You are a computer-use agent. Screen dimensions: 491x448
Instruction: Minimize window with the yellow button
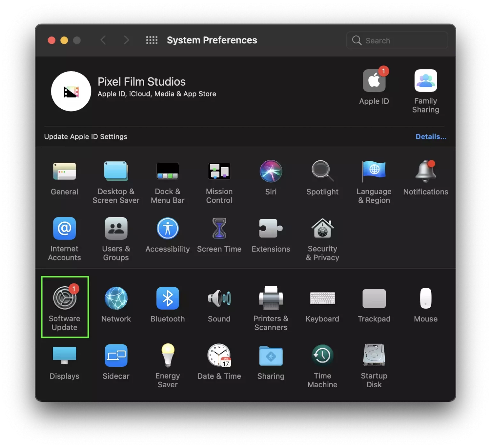64,40
